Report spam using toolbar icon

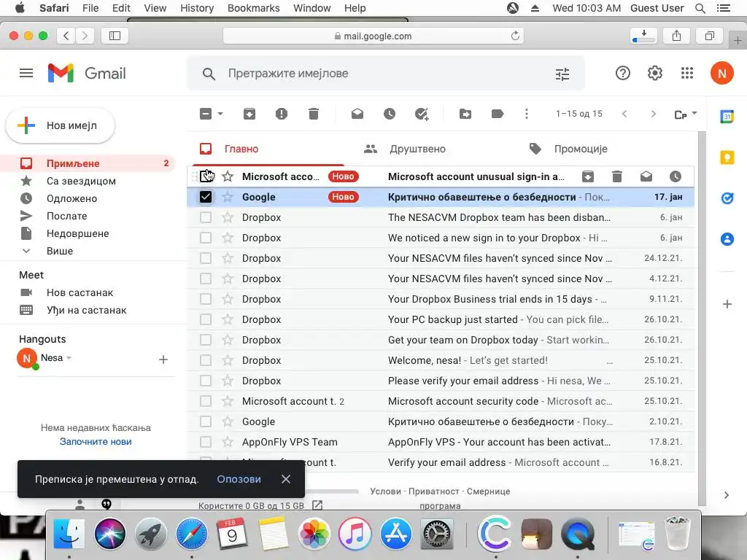[282, 114]
